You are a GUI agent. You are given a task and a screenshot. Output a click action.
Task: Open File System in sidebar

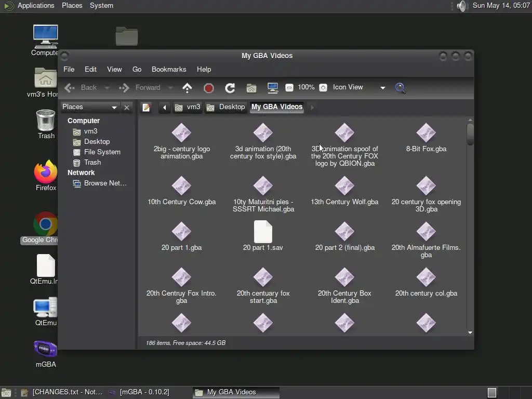[x=97, y=152]
